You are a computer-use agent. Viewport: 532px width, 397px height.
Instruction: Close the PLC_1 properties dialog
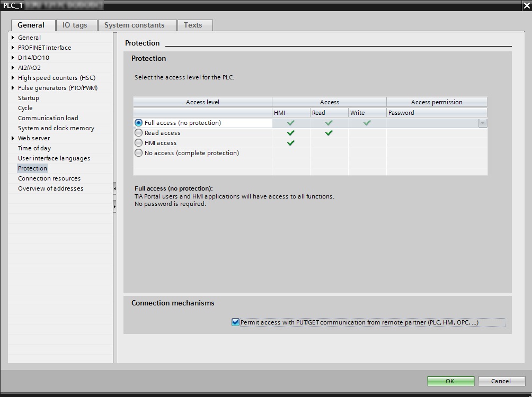click(x=525, y=6)
